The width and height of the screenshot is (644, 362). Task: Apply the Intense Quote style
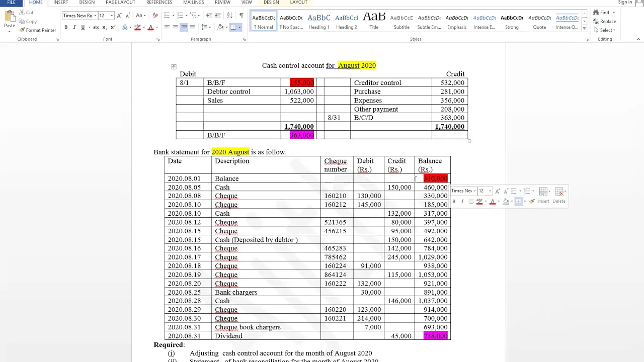click(x=567, y=21)
